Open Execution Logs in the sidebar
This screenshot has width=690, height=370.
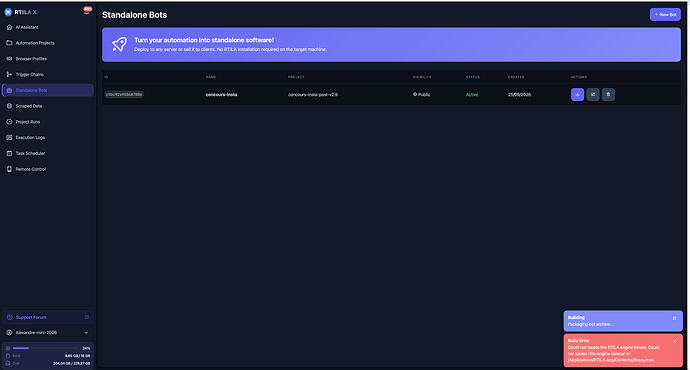point(48,138)
